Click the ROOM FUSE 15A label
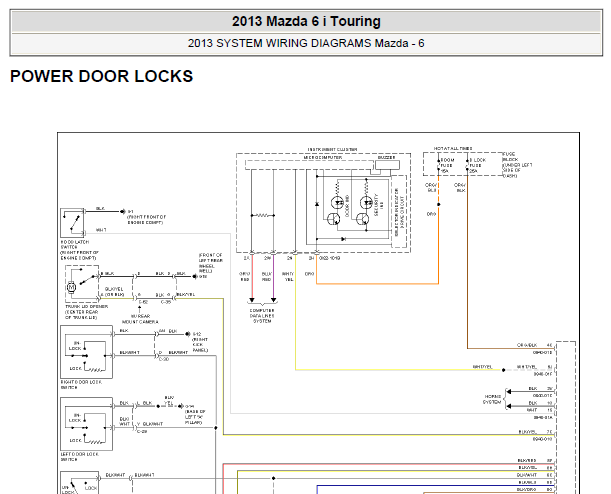The height and width of the screenshot is (494, 611). click(447, 166)
